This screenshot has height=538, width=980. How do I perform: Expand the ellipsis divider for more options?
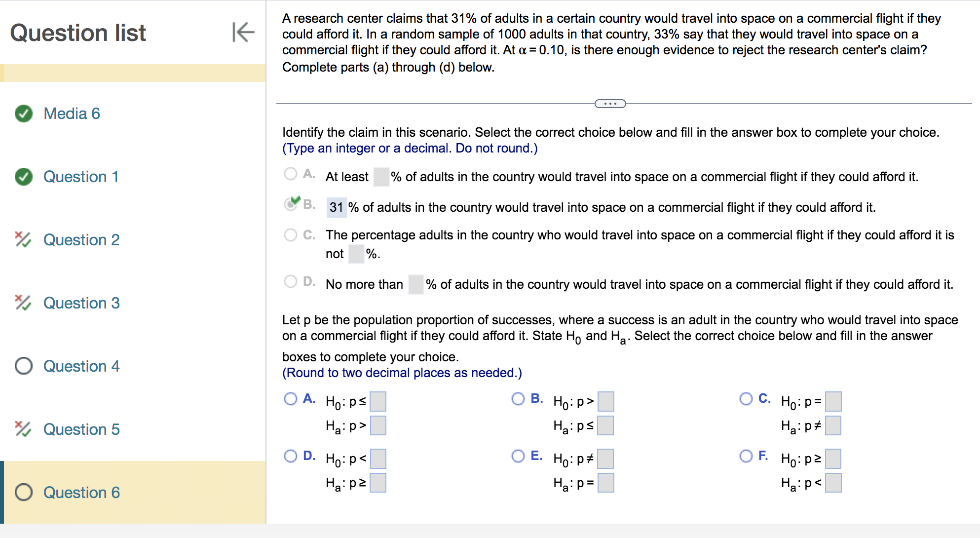click(x=609, y=104)
